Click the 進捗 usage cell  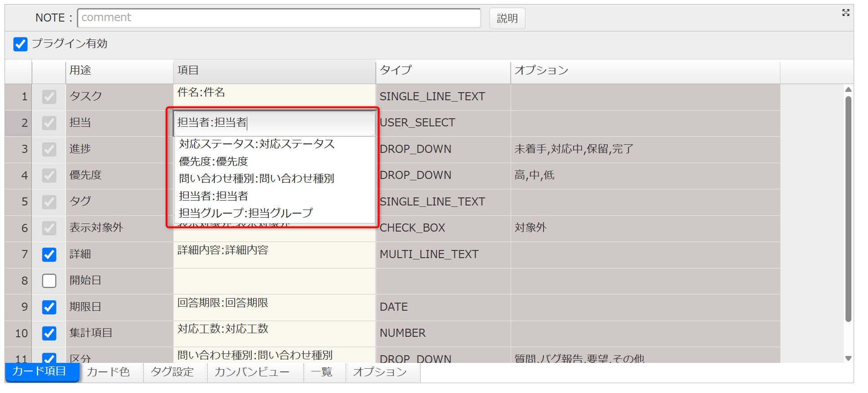pyautogui.click(x=119, y=149)
